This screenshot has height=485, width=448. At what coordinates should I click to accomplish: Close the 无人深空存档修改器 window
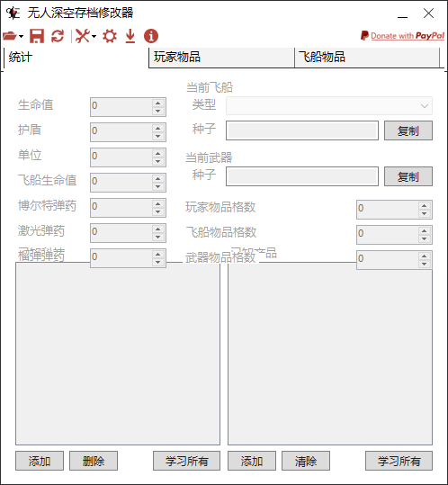point(428,13)
